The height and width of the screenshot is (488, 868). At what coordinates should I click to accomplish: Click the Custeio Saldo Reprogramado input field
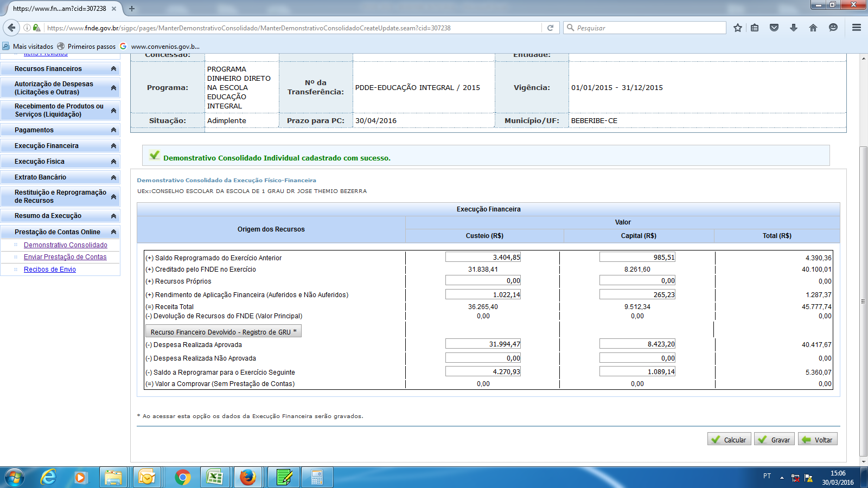click(x=483, y=258)
